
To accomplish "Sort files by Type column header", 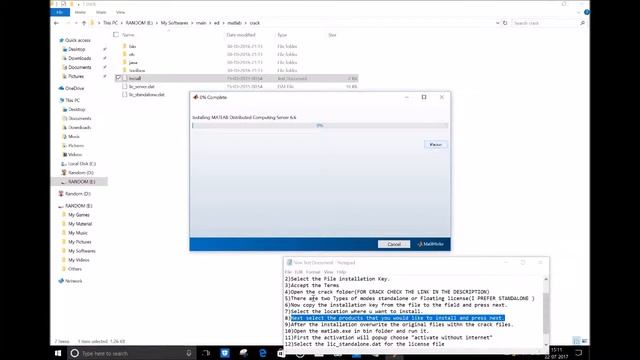I will click(282, 35).
